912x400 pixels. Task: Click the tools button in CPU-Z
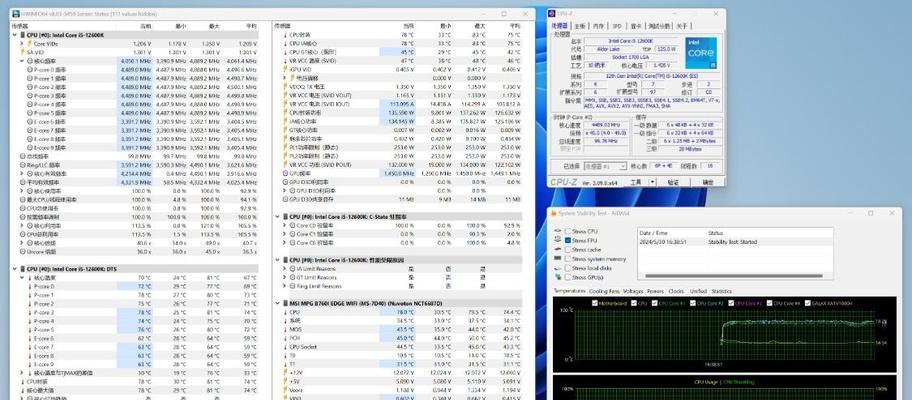[636, 182]
